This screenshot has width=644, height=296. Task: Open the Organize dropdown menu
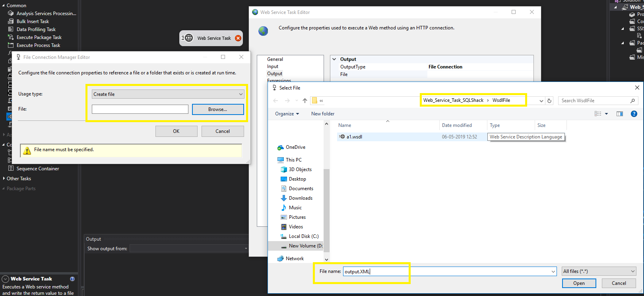[287, 114]
